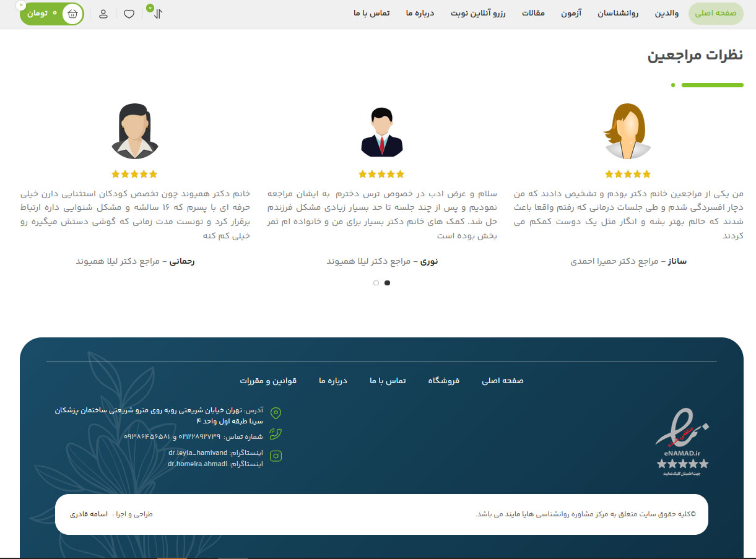Viewport: 756px width, 559px height.
Task: Click the Instagram icon in footer
Action: coord(276,456)
